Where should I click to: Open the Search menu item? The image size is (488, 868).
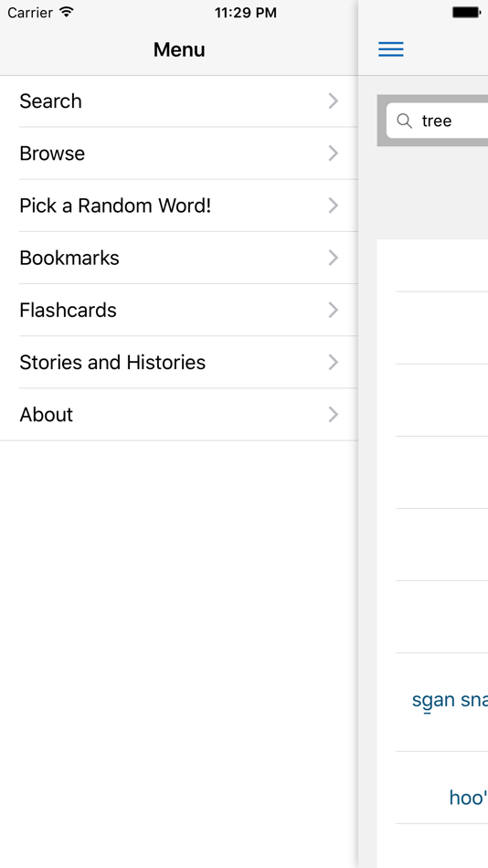(x=179, y=101)
